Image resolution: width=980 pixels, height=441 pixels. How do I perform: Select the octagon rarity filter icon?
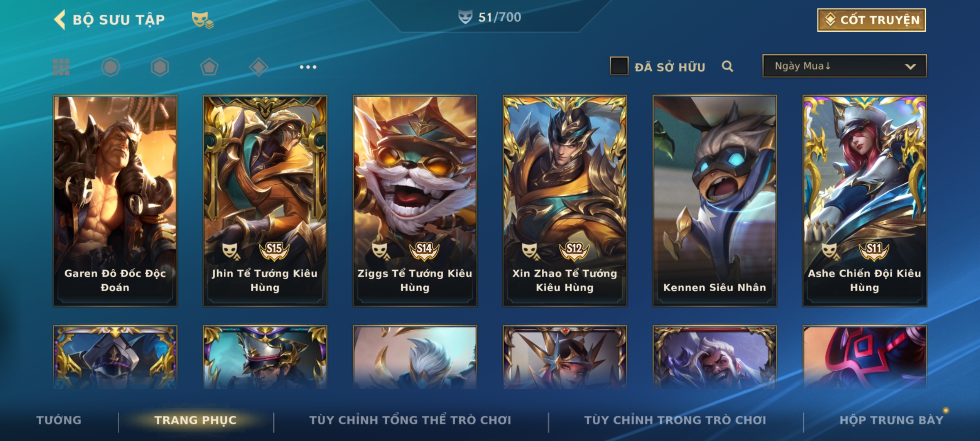[x=111, y=67]
